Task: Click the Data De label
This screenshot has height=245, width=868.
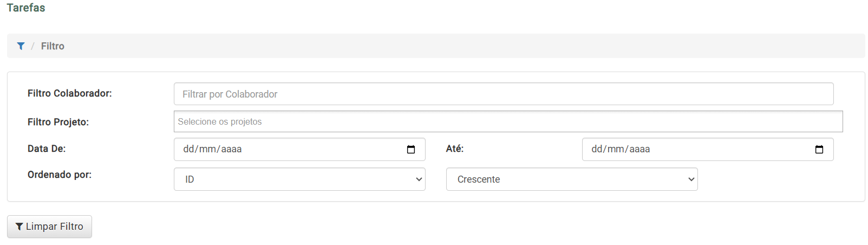Action: pyautogui.click(x=47, y=149)
